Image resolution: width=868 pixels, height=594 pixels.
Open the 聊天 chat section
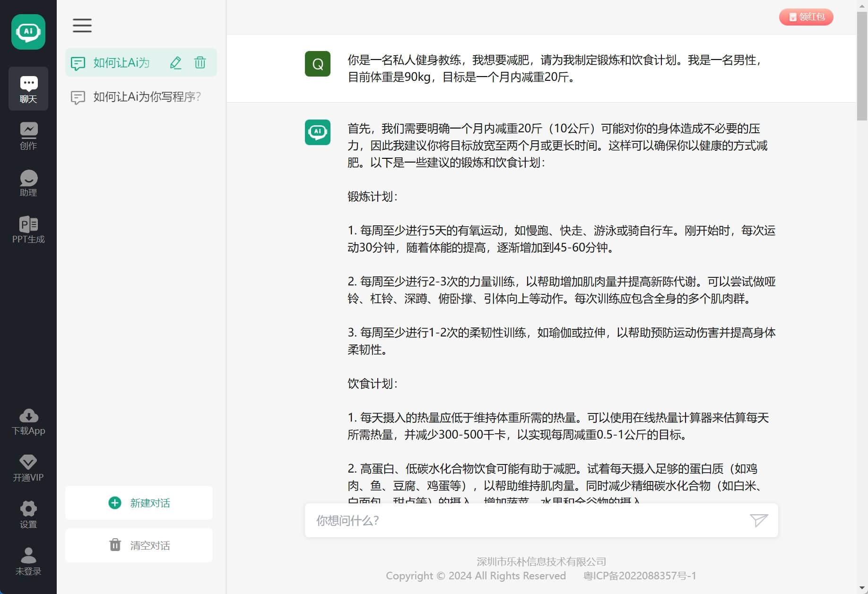pos(28,89)
